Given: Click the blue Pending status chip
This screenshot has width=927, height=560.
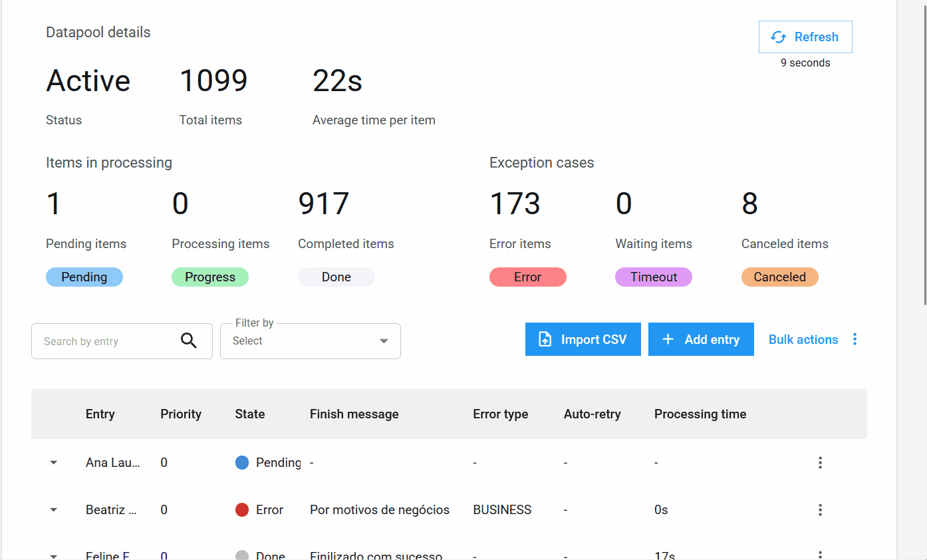Looking at the screenshot, I should pos(84,277).
